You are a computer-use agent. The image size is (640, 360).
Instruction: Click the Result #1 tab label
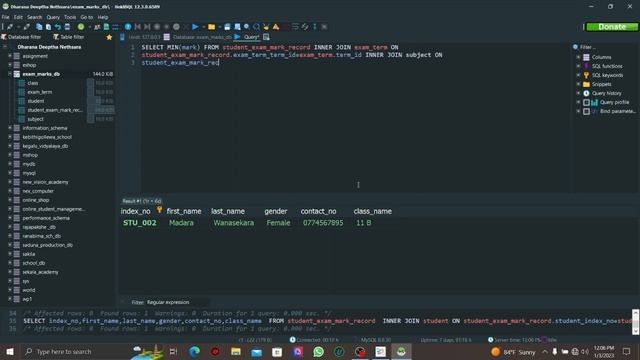click(141, 201)
